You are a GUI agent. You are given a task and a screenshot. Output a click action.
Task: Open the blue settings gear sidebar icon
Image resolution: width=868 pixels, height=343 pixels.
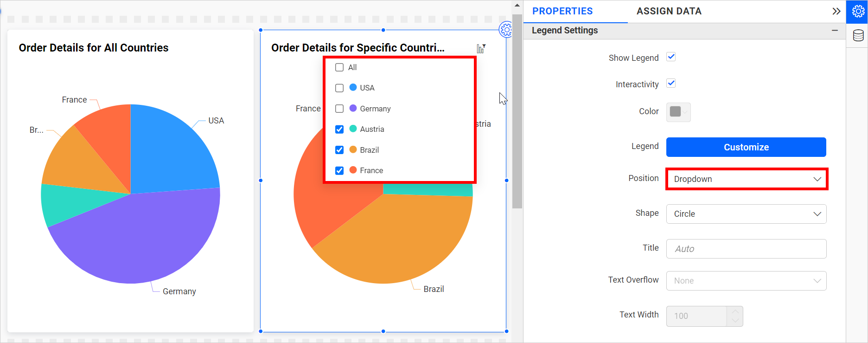pyautogui.click(x=858, y=12)
